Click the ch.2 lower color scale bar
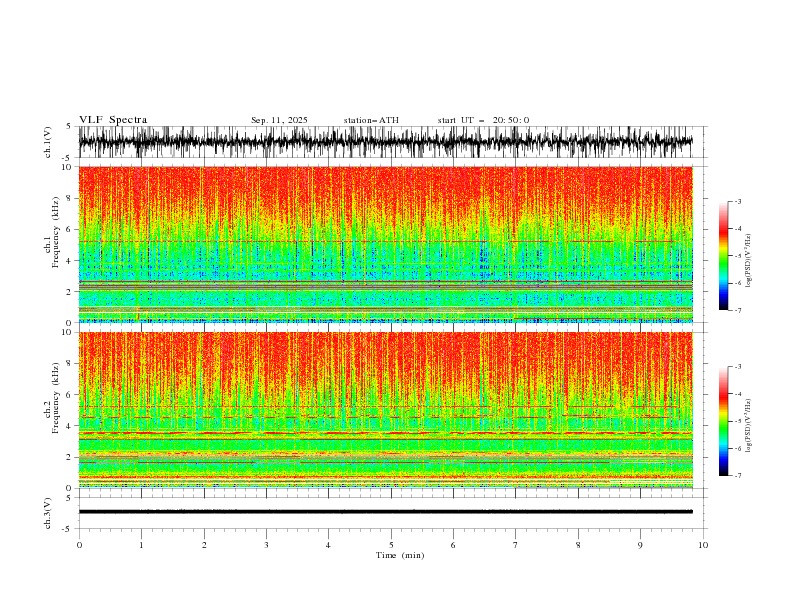The width and height of the screenshot is (792, 612). (723, 421)
